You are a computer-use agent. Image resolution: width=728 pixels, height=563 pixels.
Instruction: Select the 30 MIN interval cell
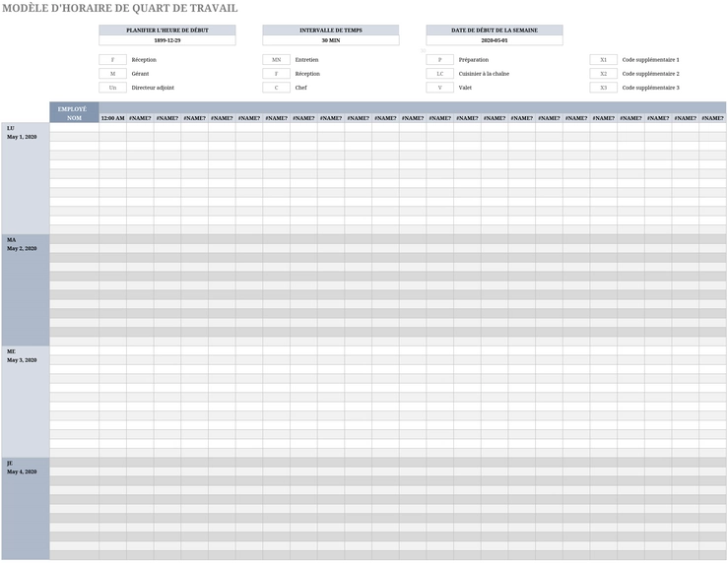click(x=331, y=40)
